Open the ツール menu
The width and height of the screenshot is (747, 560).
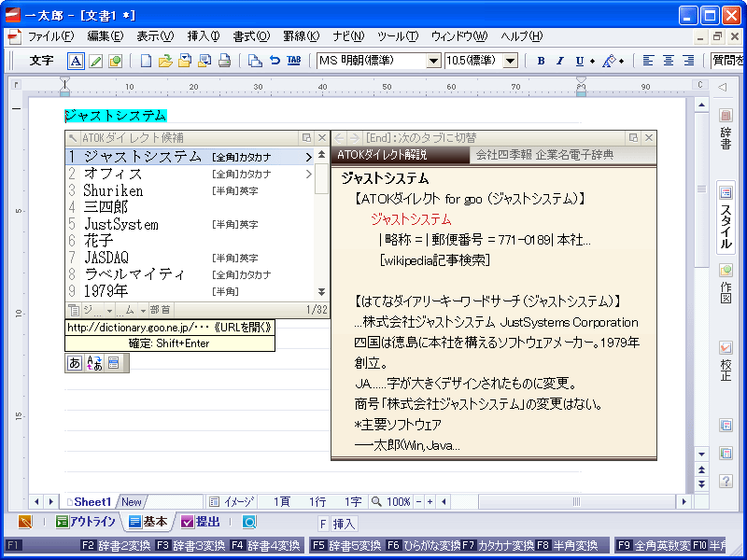pyautogui.click(x=398, y=36)
